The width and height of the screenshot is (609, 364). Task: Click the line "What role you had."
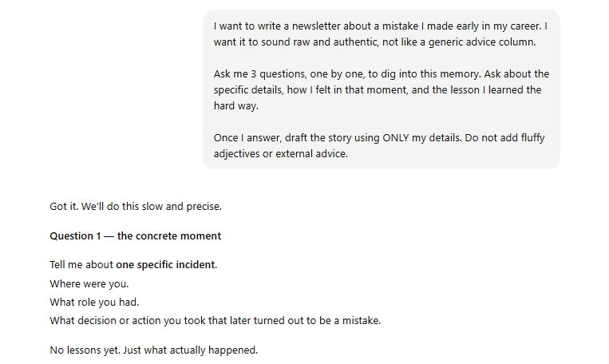point(94,303)
